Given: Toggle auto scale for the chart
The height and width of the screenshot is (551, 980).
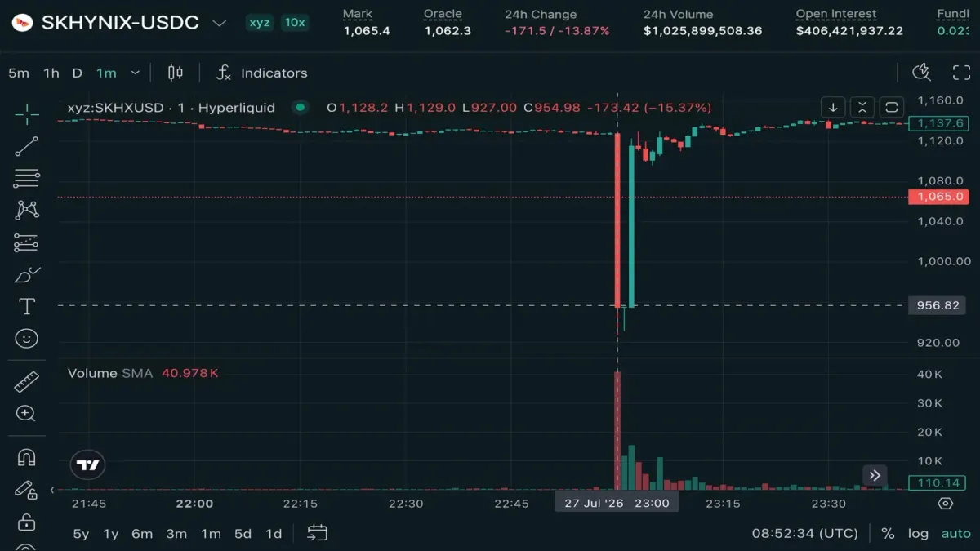Looking at the screenshot, I should [956, 533].
